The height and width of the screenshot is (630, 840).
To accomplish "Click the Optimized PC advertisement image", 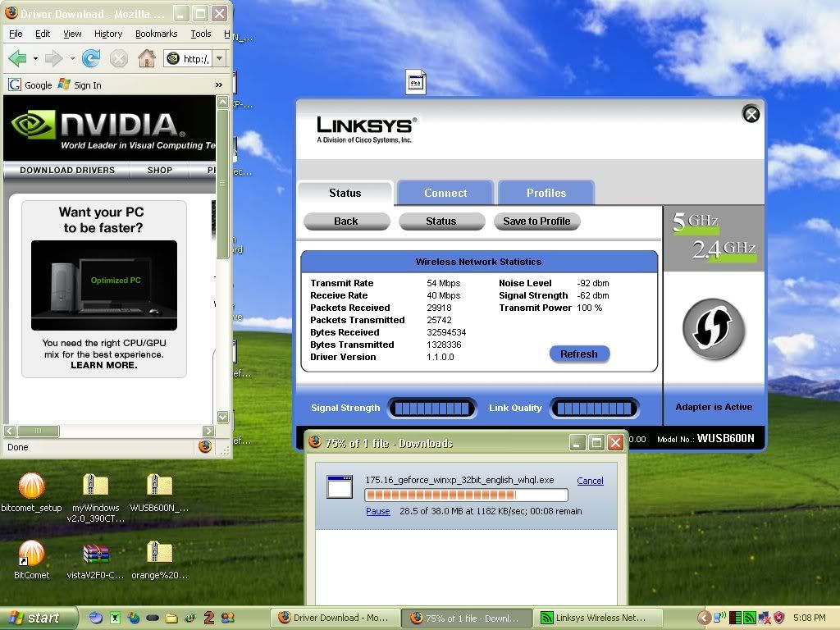I will coord(104,285).
